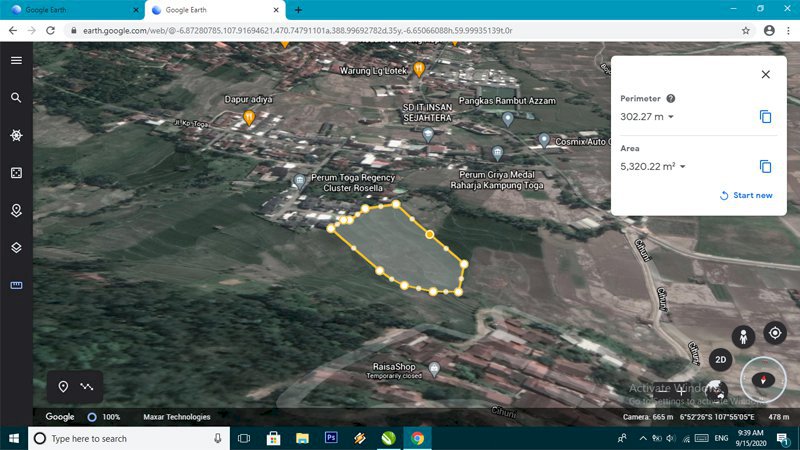Image resolution: width=800 pixels, height=450 pixels.
Task: Click the Start new measurement link
Action: pyautogui.click(x=746, y=196)
